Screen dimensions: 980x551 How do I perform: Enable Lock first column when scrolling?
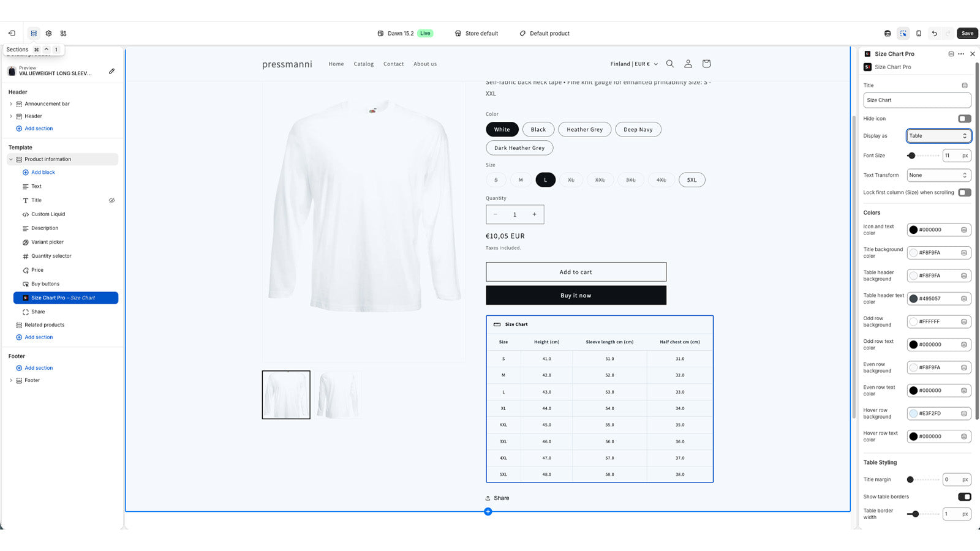(x=964, y=192)
